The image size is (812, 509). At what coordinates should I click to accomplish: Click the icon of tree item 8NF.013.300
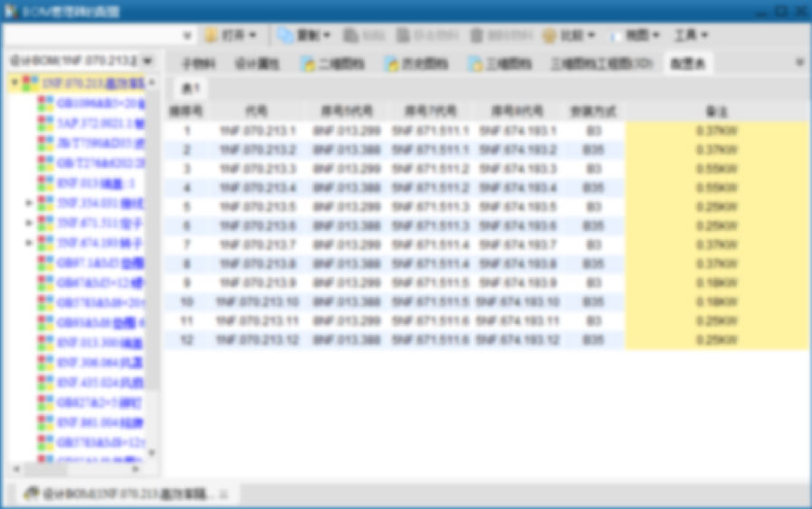coord(45,342)
